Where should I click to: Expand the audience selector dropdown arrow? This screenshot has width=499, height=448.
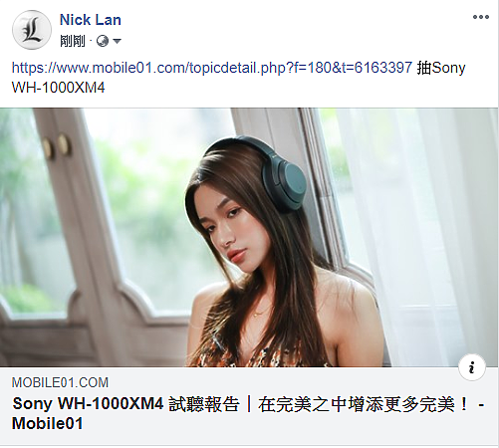point(117,41)
